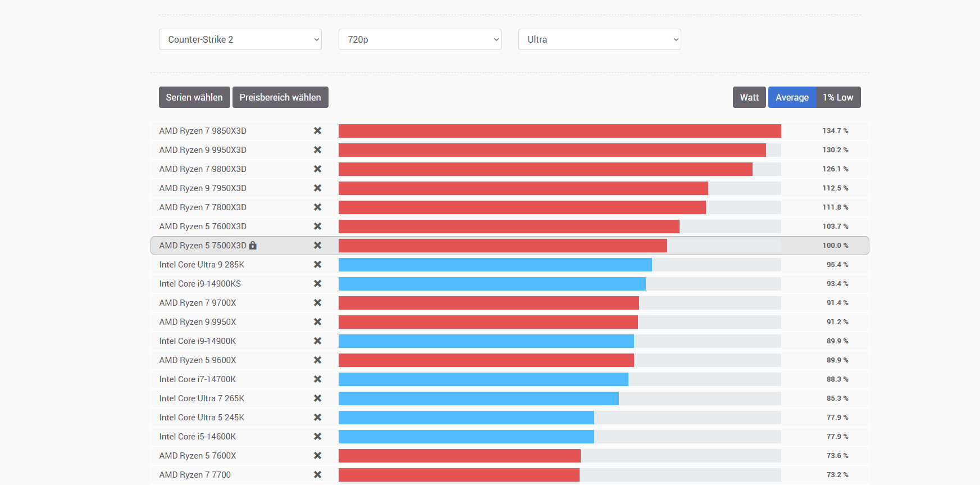Switch the chart to Watt view
980x485 pixels.
[x=749, y=97]
